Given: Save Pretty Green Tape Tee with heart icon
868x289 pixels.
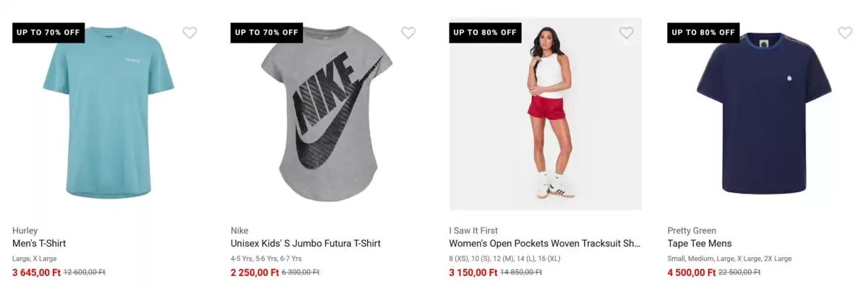Looking at the screenshot, I should 845,33.
